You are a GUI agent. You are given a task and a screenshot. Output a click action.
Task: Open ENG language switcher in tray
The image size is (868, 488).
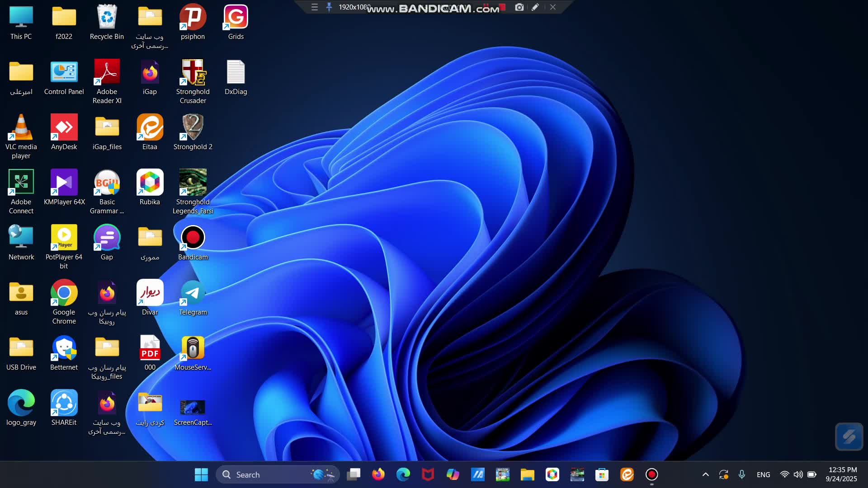pyautogui.click(x=763, y=474)
